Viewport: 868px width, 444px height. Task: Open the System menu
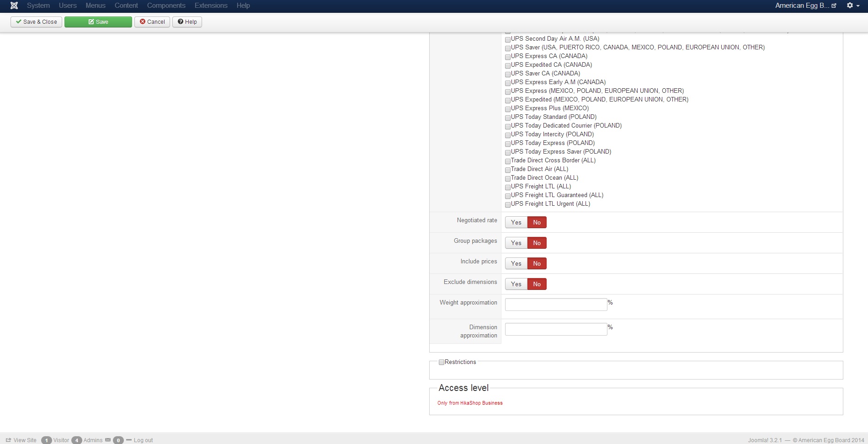tap(38, 5)
